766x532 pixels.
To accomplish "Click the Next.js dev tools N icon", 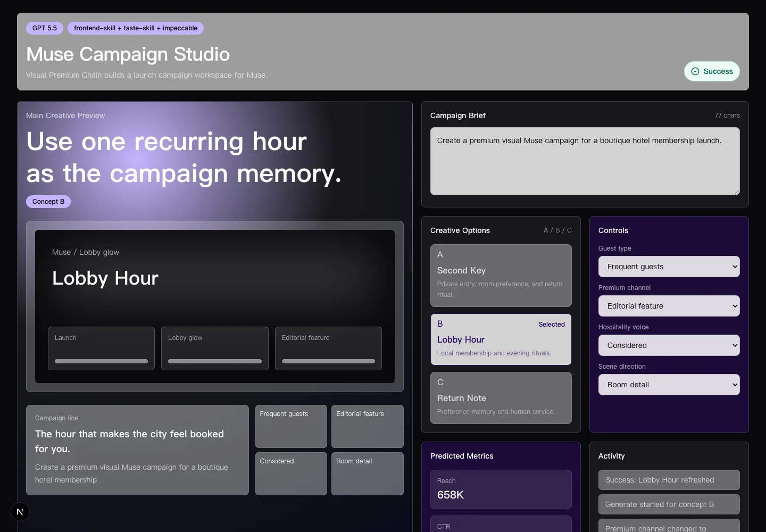I will click(x=20, y=512).
